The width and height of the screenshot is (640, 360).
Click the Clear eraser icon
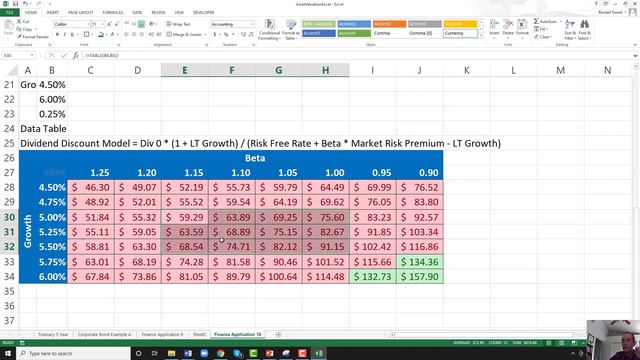[536, 37]
